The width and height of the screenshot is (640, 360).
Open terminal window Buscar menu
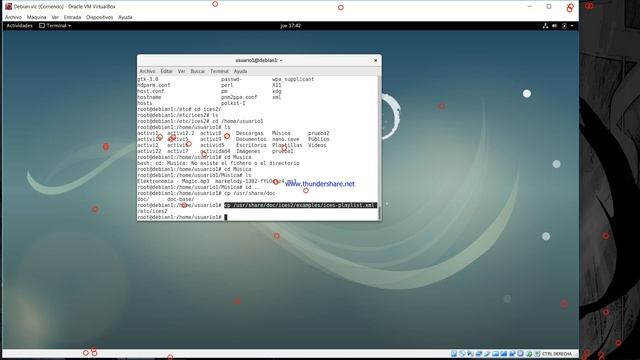pyautogui.click(x=198, y=71)
